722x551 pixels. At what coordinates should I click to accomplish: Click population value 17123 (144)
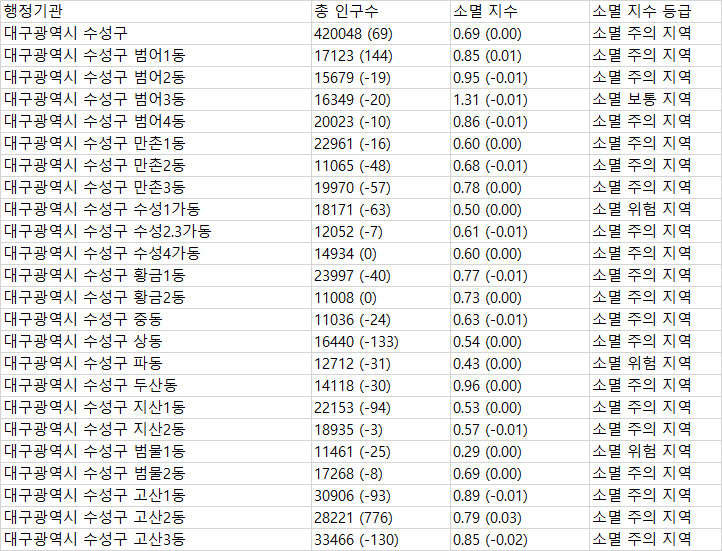(x=353, y=56)
